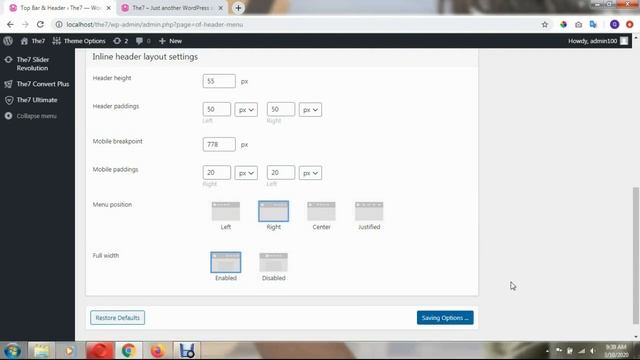Open the red app in taskbar
640x360 pixels.
pos(100,351)
